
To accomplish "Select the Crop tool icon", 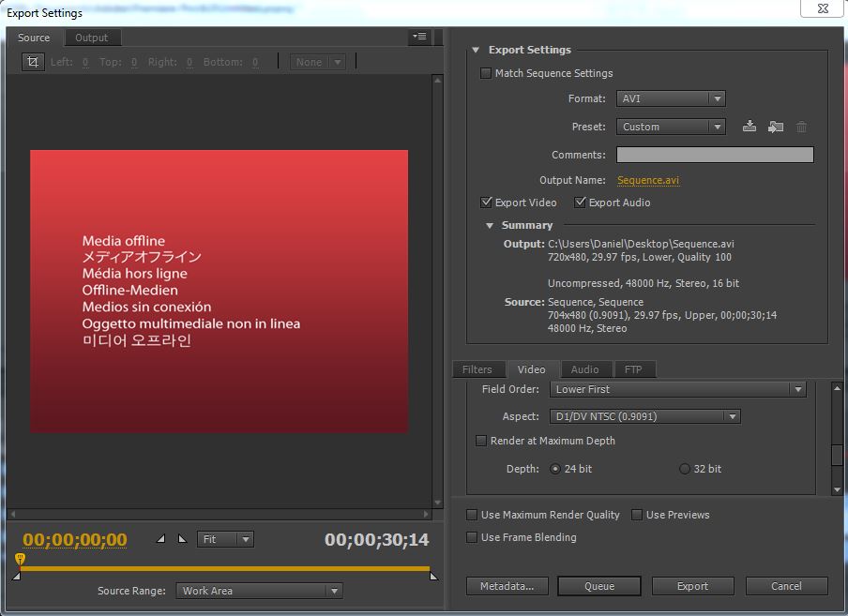I will pos(33,62).
